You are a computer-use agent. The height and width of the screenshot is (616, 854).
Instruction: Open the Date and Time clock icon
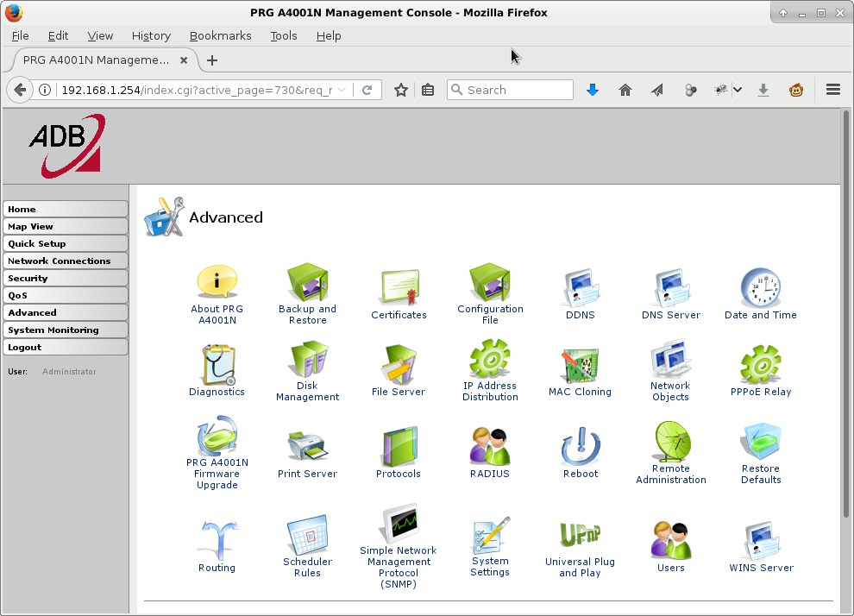[760, 287]
